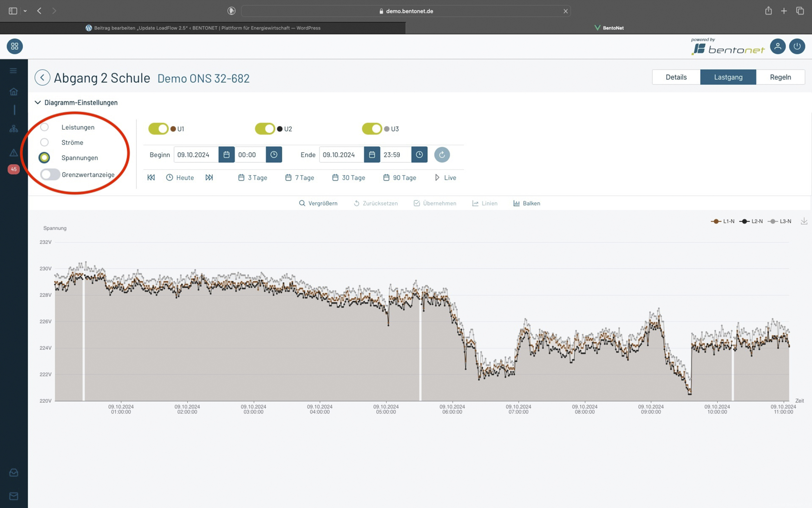
Task: Click the bentonet logo
Action: 728,47
